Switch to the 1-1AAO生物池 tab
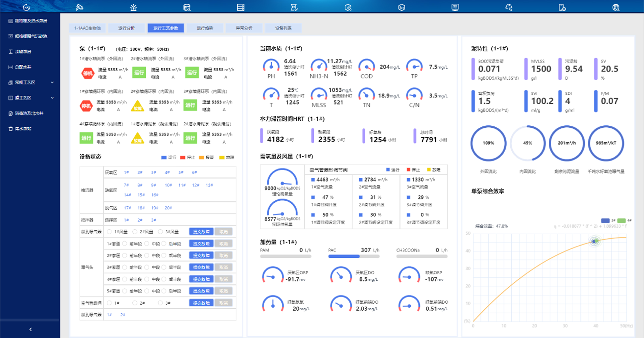 pyautogui.click(x=88, y=28)
